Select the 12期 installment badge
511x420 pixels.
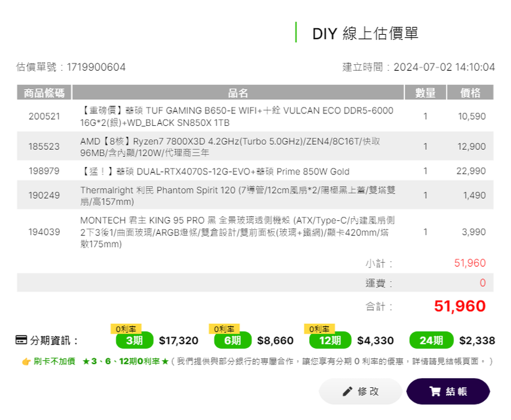point(330,340)
